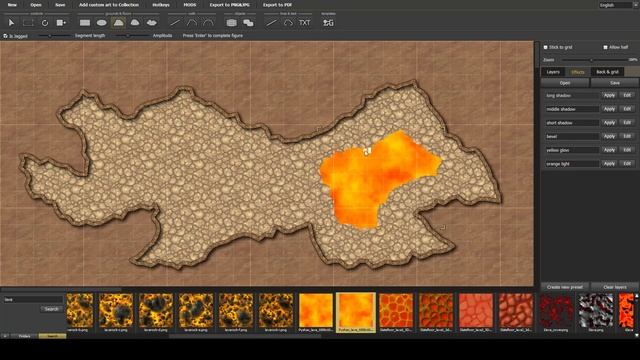
Task: Choose the straight wall line tool
Action: tap(175, 23)
